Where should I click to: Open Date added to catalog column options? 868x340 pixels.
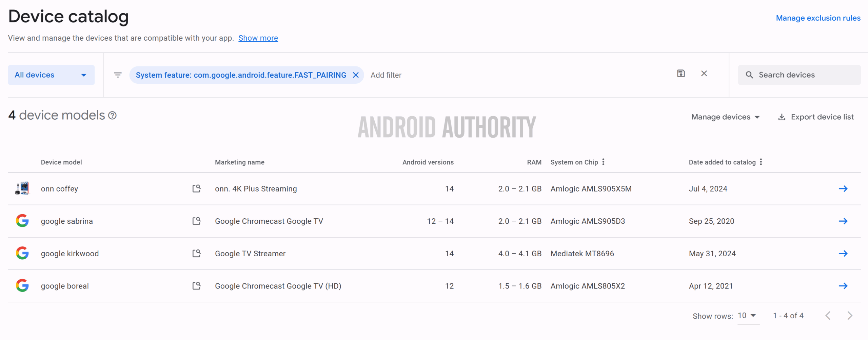(761, 162)
